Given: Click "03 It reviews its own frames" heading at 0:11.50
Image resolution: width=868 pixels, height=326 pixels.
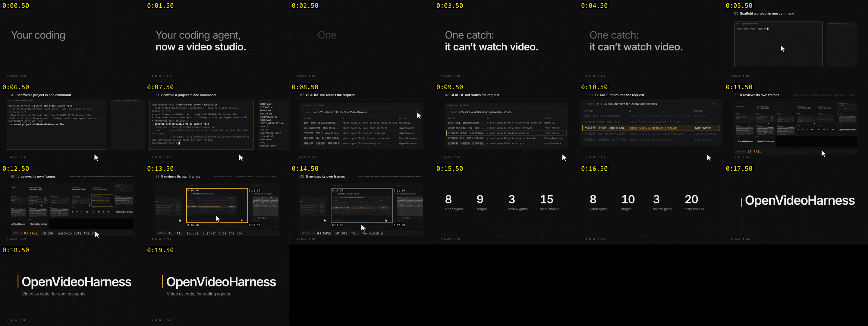Looking at the screenshot, I should [x=756, y=95].
